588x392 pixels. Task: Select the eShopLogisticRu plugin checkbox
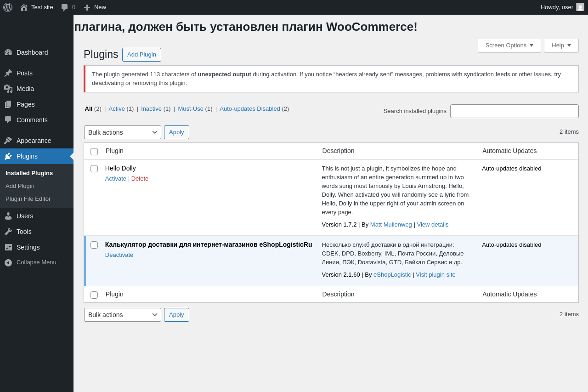click(x=94, y=245)
